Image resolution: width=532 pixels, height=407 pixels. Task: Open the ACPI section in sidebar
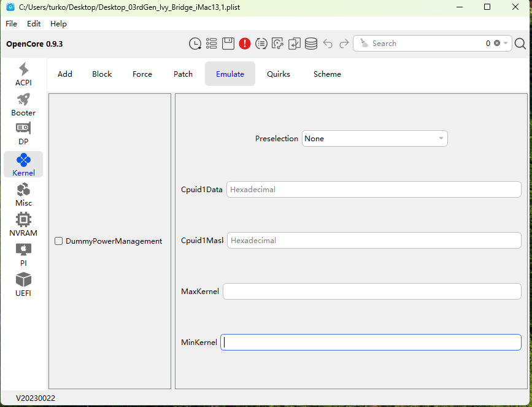(x=23, y=74)
